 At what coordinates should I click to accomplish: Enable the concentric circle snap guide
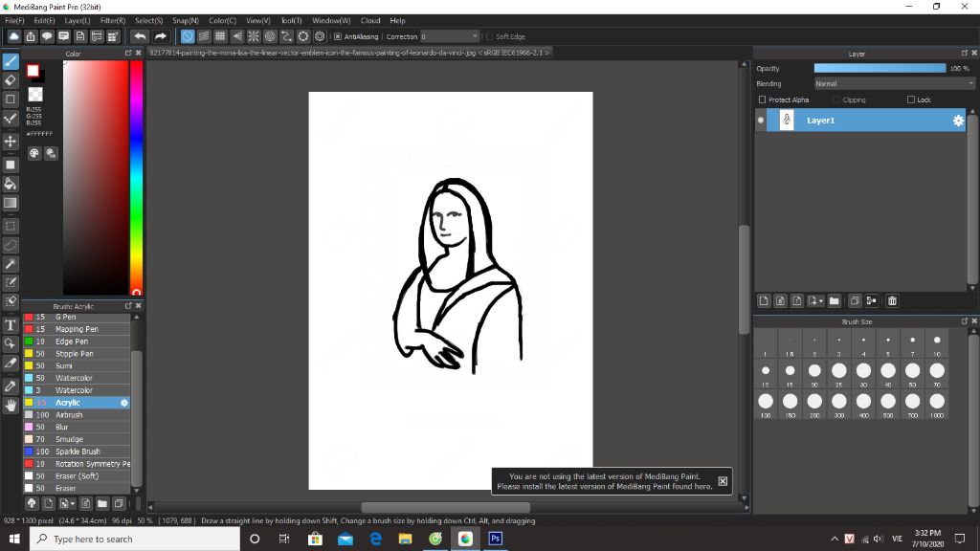coord(270,36)
